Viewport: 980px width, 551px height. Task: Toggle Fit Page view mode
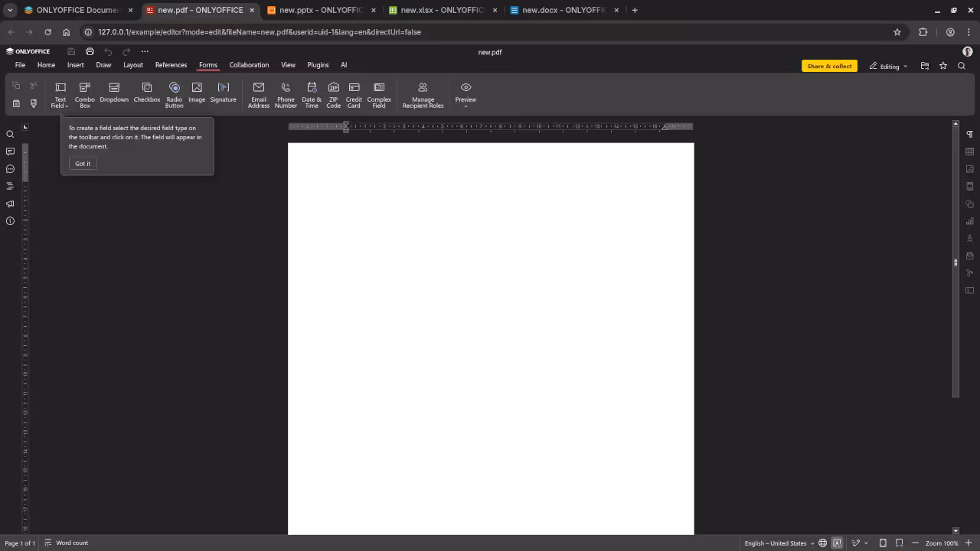tap(882, 543)
